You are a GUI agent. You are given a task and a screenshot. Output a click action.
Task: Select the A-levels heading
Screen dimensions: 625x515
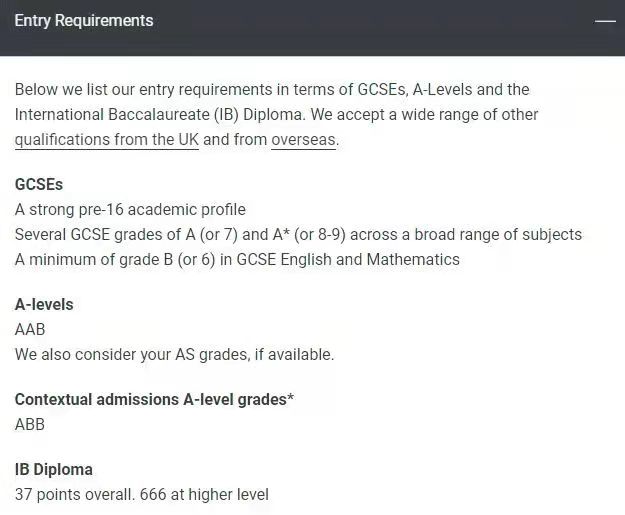point(44,305)
